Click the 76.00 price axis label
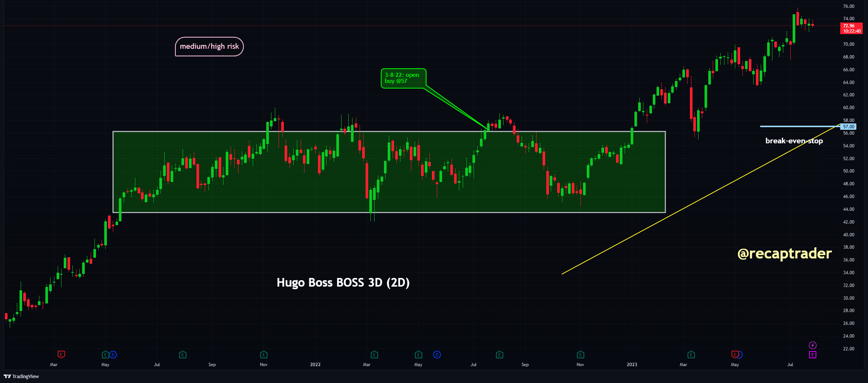Viewport: 868px width, 383px height. point(849,6)
